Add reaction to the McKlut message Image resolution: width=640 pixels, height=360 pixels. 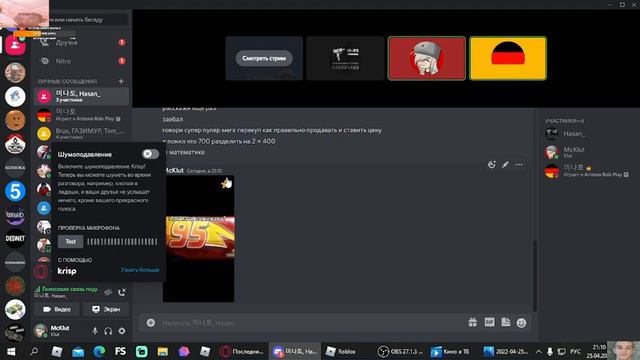tap(492, 164)
